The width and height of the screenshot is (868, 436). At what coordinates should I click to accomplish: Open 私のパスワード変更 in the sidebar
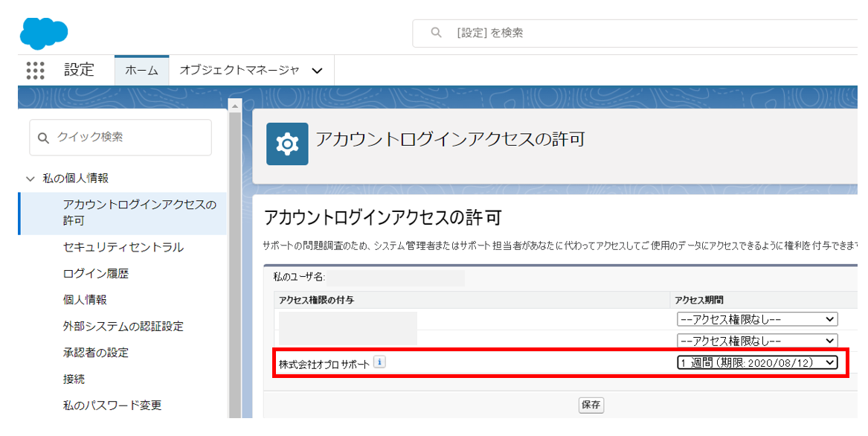pos(112,405)
